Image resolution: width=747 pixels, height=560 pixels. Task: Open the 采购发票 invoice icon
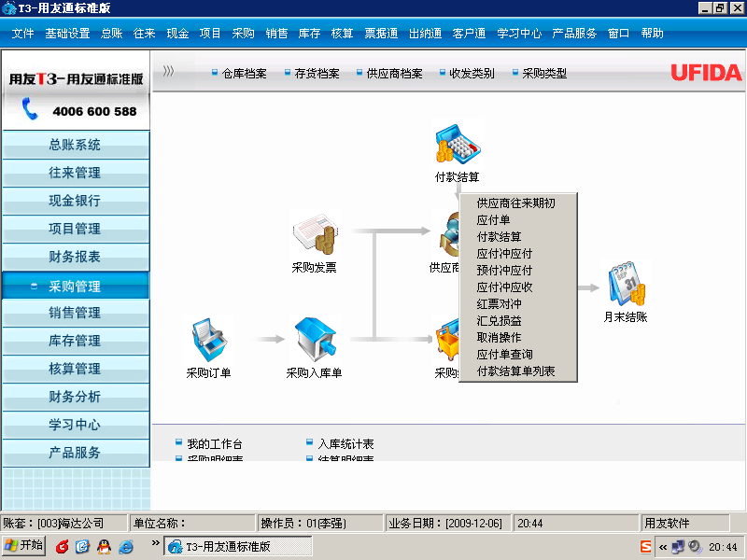(316, 234)
